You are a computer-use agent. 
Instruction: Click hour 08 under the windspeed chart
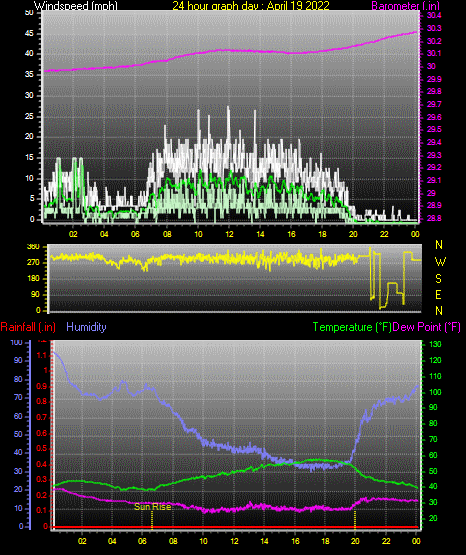167,234
